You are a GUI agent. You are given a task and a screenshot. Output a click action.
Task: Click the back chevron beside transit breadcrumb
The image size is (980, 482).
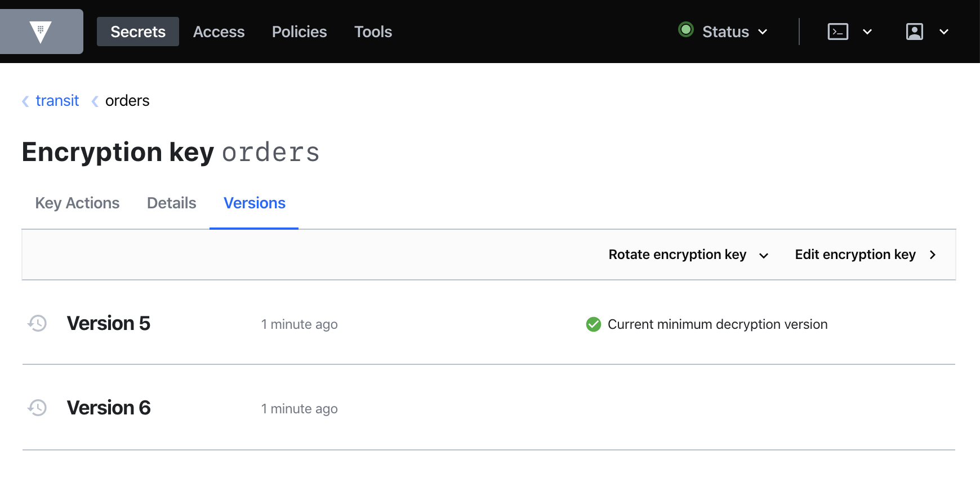(25, 101)
